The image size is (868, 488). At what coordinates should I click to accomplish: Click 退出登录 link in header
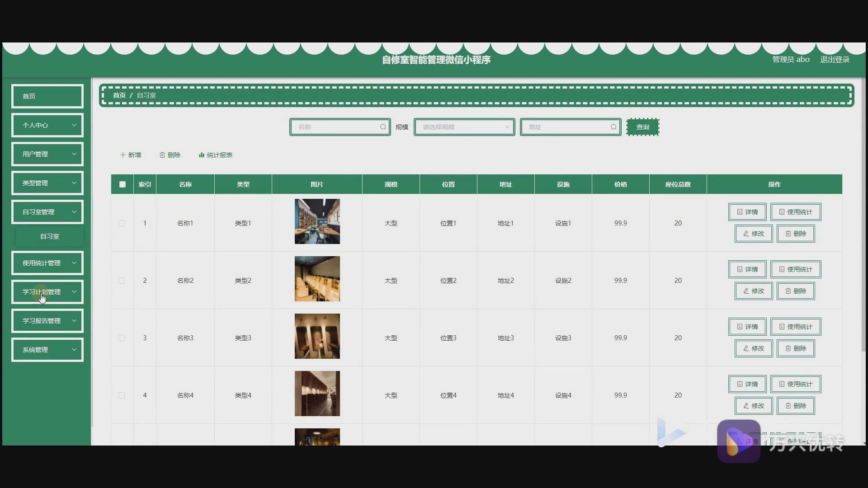click(835, 60)
